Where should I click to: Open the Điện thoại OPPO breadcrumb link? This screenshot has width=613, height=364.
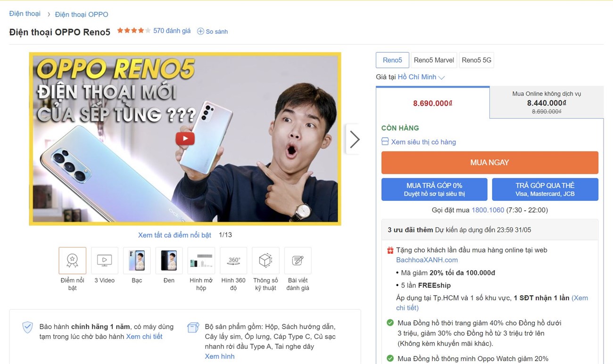tap(82, 14)
